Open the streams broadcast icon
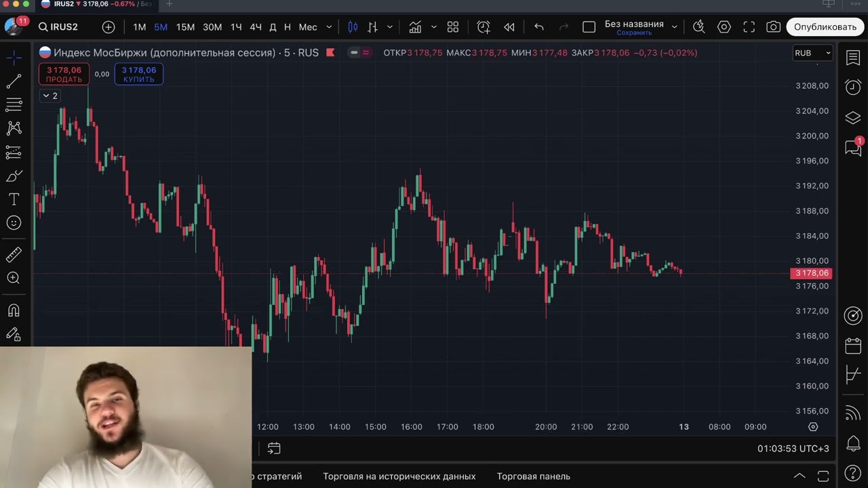The image size is (868, 488). 853,413
